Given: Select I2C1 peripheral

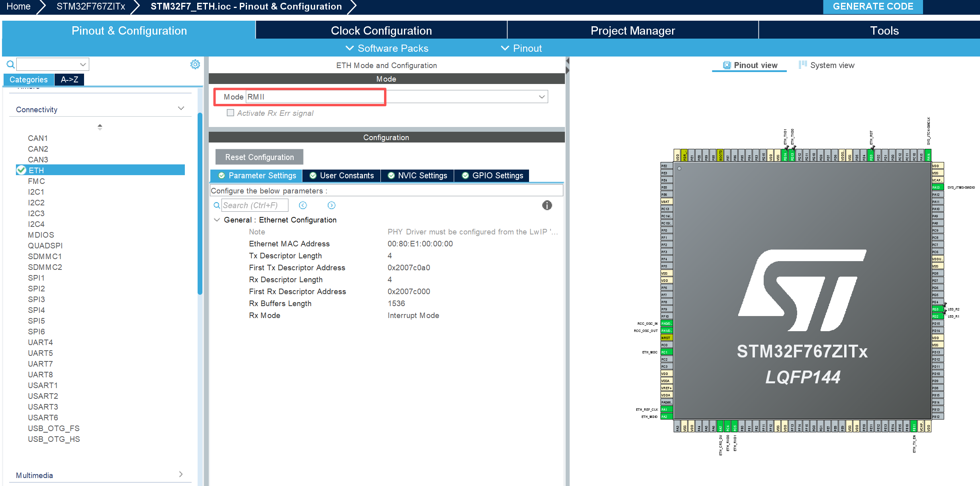Looking at the screenshot, I should point(36,192).
